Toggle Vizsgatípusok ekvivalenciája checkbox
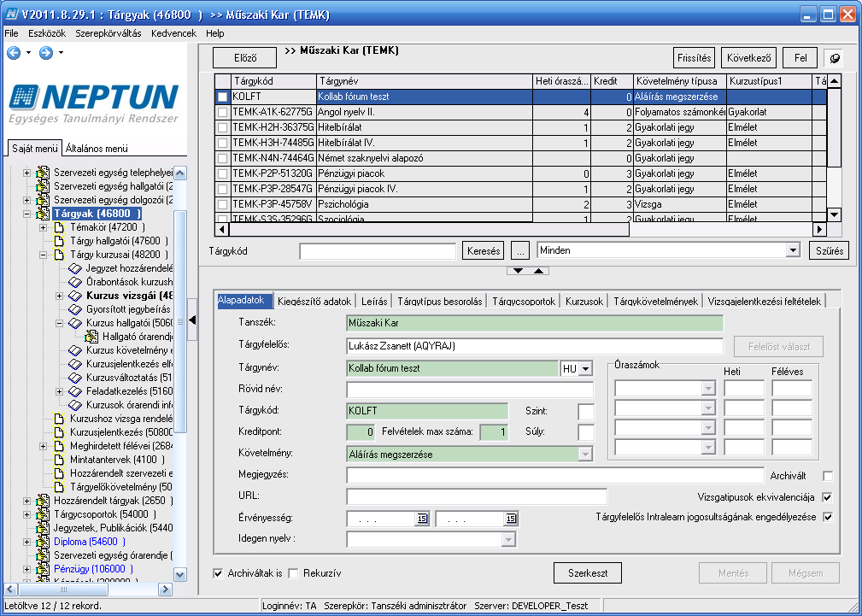Image resolution: width=862 pixels, height=616 pixels. click(x=827, y=497)
